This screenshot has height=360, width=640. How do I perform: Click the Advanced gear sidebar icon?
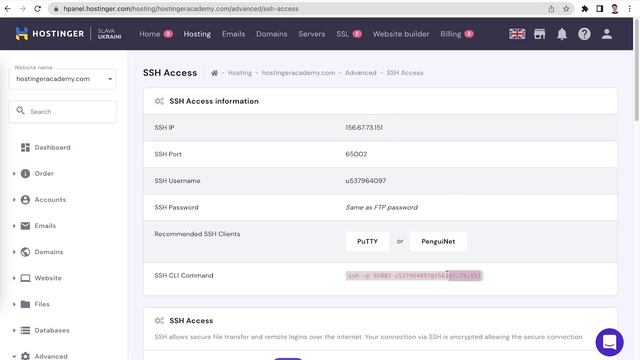click(x=25, y=356)
